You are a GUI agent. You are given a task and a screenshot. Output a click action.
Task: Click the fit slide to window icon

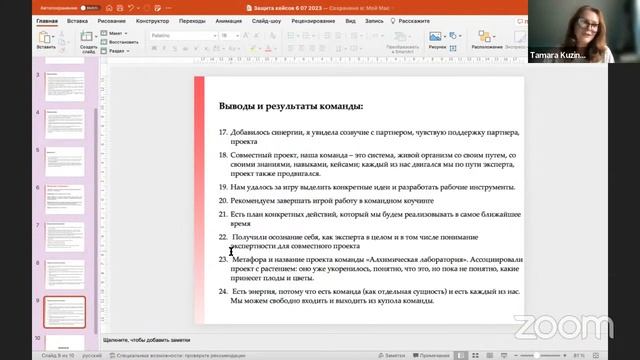[x=596, y=356]
